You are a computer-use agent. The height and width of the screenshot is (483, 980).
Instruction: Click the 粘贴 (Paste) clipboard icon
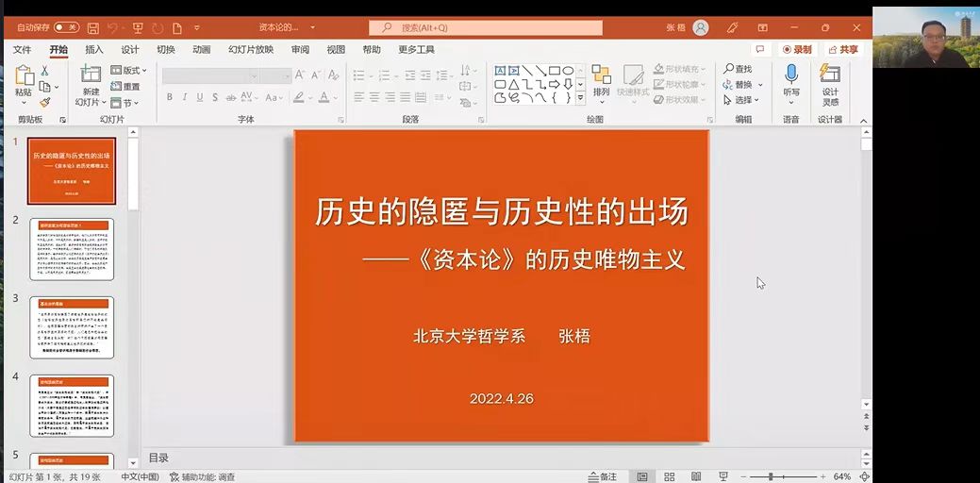point(23,75)
